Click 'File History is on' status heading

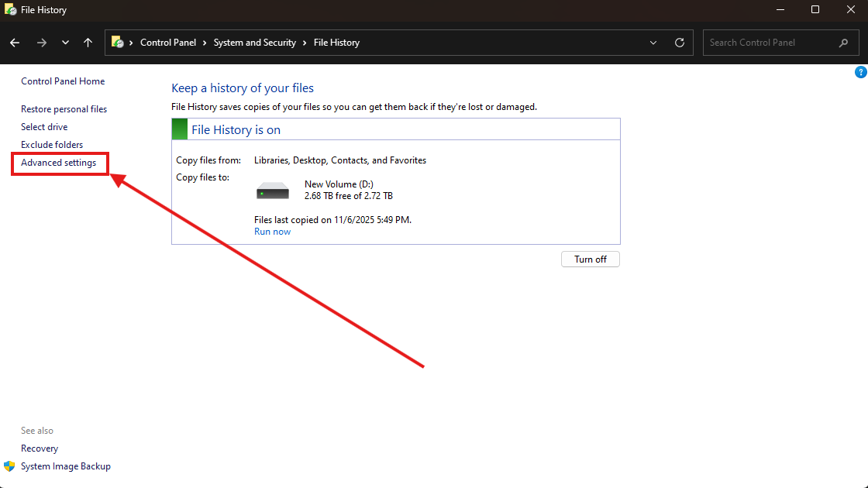click(x=236, y=129)
